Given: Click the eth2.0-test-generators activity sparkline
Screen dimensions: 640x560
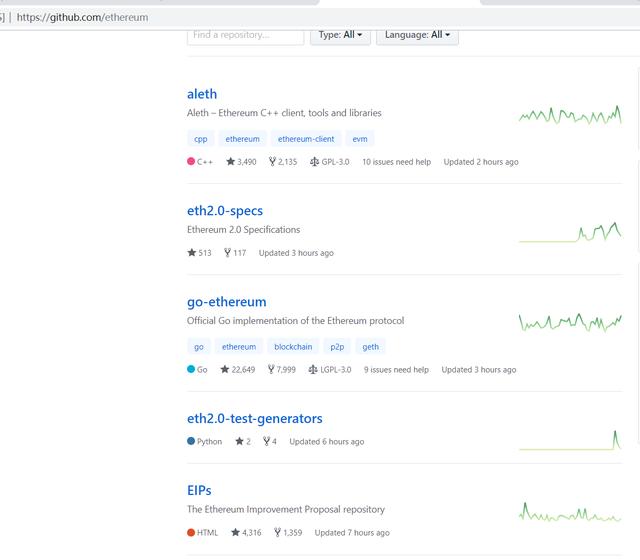Looking at the screenshot, I should [x=570, y=440].
